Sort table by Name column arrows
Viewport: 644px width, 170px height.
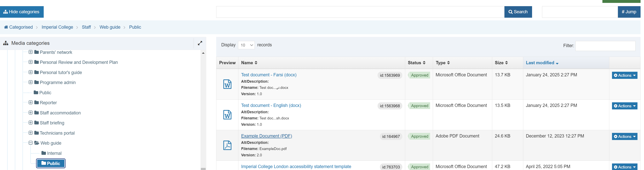pos(256,63)
